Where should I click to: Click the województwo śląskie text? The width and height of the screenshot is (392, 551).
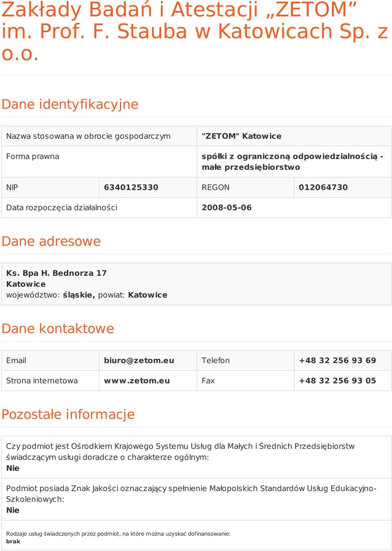coord(51,295)
